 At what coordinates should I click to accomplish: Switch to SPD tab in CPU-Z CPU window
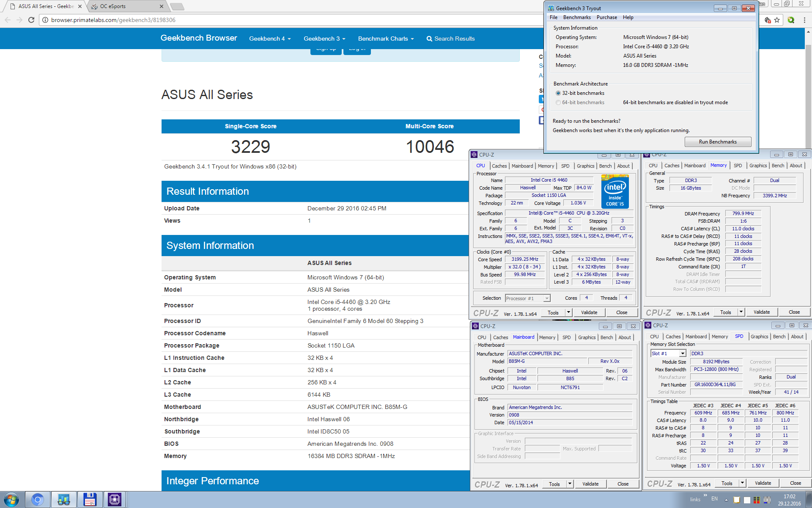click(565, 166)
